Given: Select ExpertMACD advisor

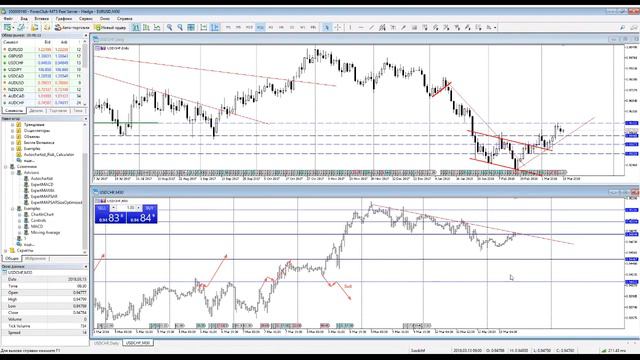Looking at the screenshot, I should coord(42,184).
